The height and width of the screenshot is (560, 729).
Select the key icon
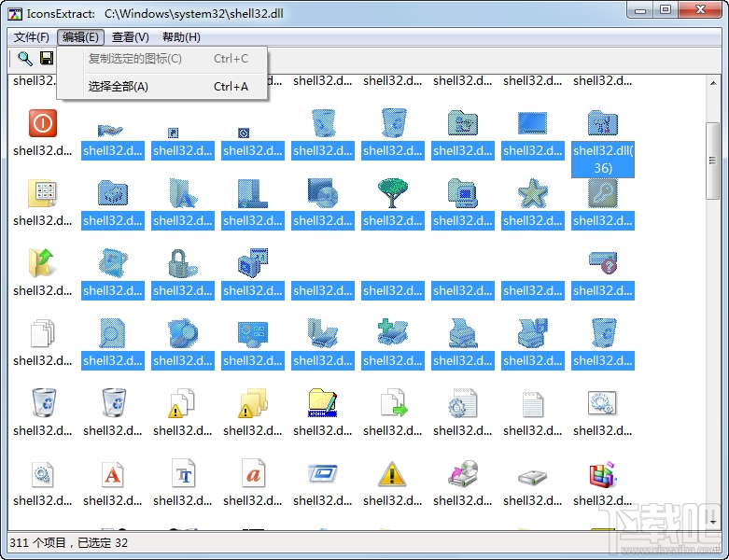603,193
